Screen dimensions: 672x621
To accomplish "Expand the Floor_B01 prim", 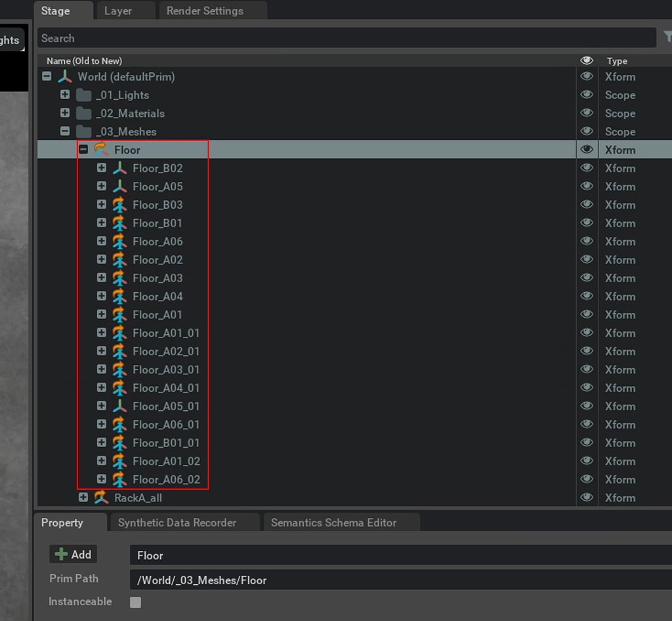I will [x=102, y=223].
